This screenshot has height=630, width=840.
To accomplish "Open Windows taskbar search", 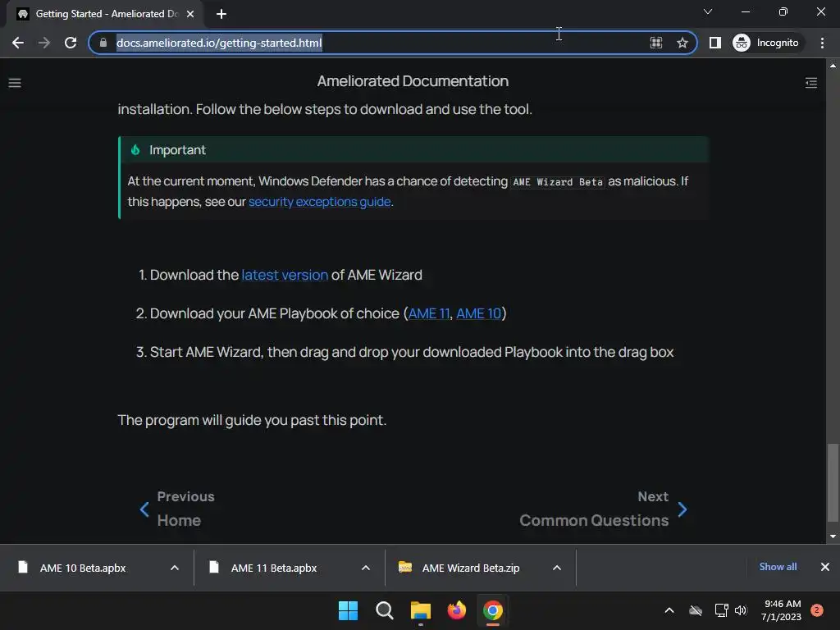I will (x=385, y=610).
